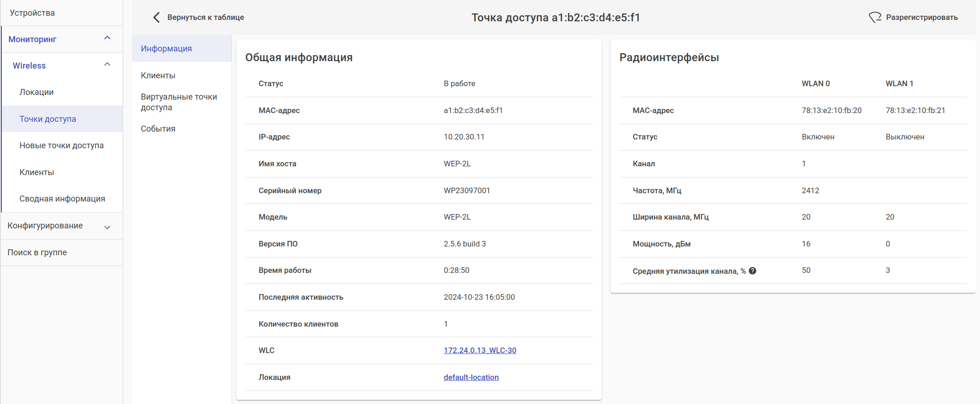
Task: Collapse the Мониторинг section chevron
Action: tap(107, 38)
